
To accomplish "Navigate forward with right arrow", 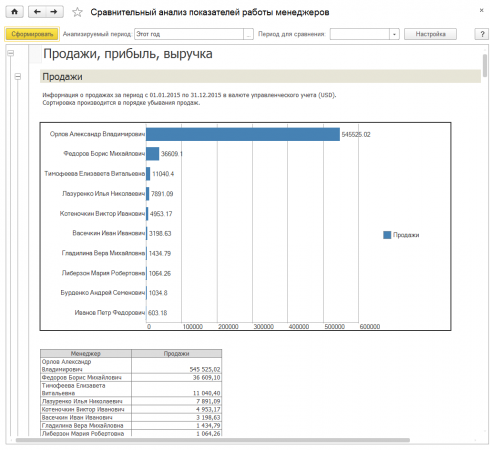I will click(x=54, y=12).
